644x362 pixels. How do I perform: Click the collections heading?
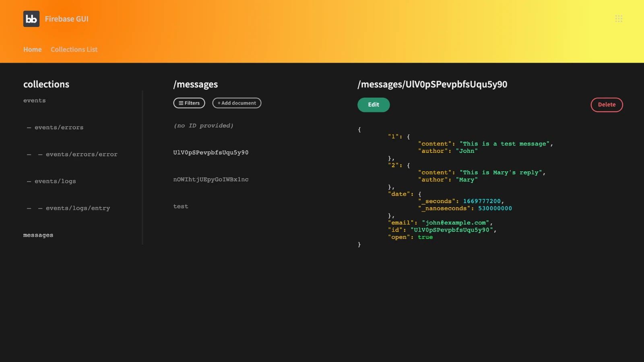coord(46,84)
